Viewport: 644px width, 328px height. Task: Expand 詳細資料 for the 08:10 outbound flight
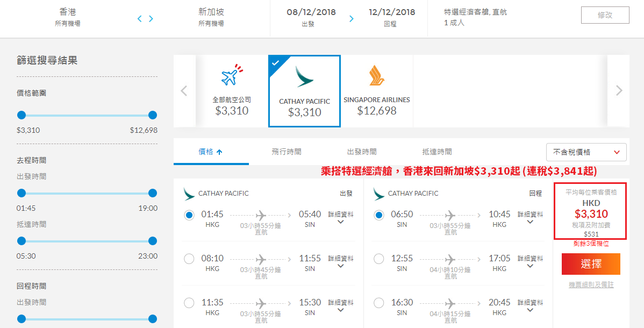(340, 262)
